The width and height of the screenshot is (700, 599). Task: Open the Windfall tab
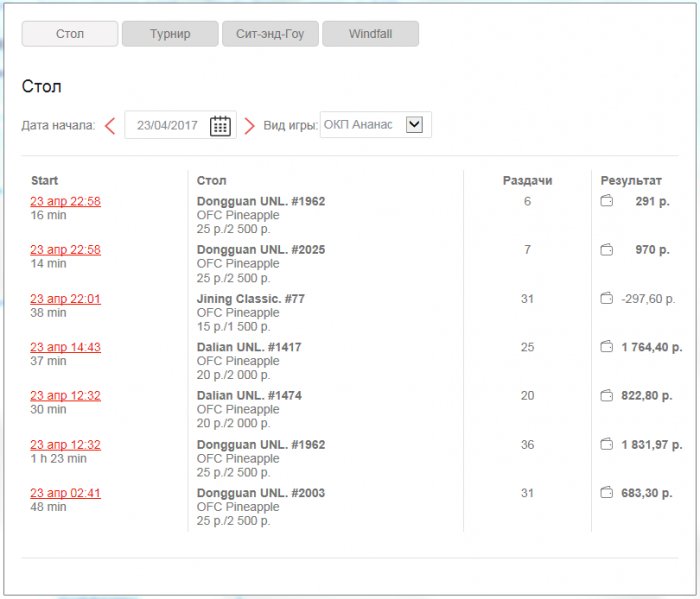click(370, 34)
